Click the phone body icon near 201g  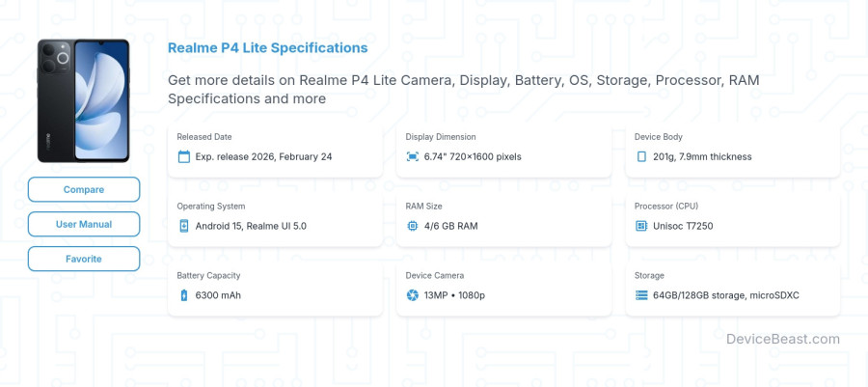point(641,156)
